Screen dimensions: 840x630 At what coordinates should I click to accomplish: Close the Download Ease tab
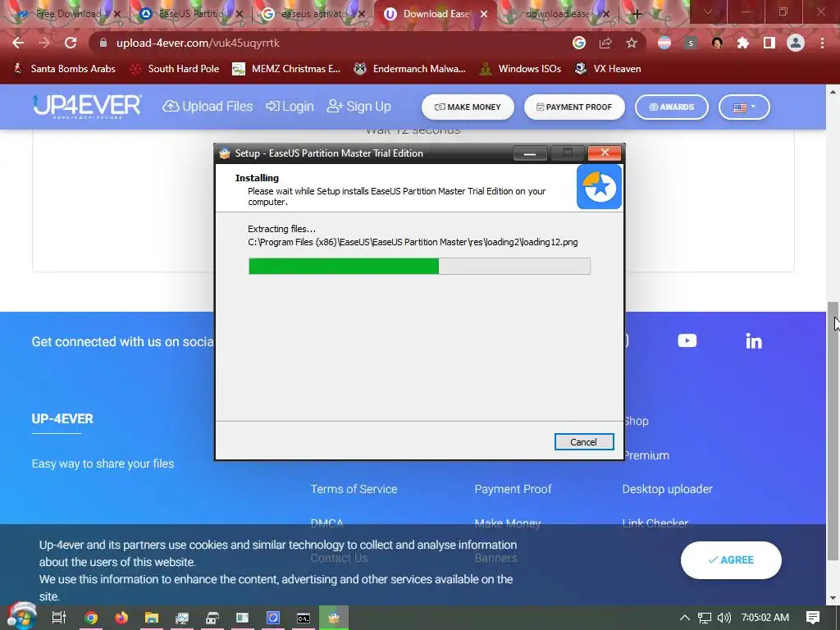[x=484, y=14]
